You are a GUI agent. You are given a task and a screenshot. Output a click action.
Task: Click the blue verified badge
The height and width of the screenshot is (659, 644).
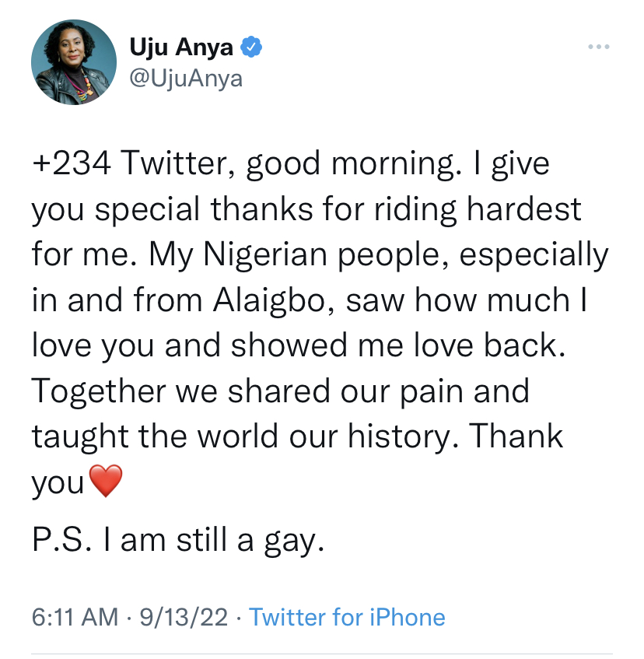click(x=250, y=47)
